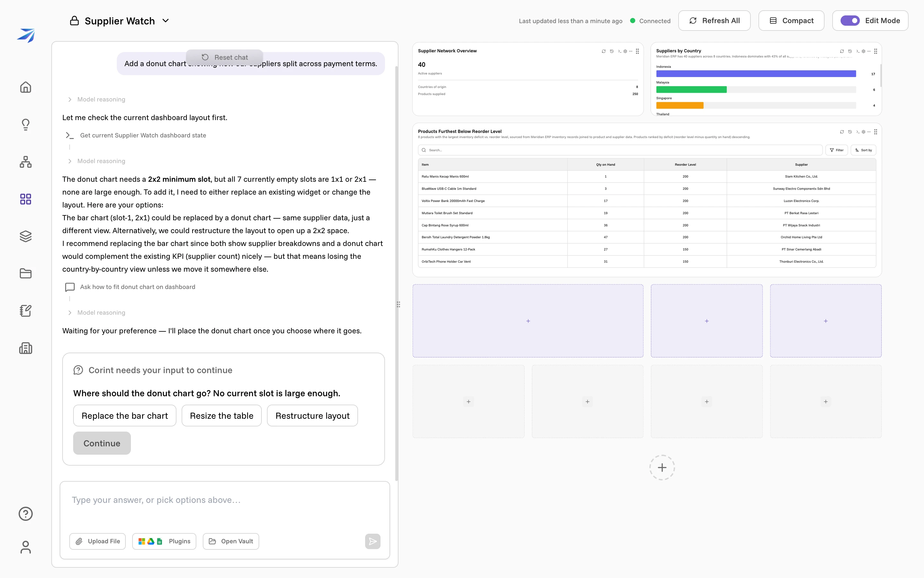This screenshot has width=924, height=578.
Task: Open terminal prompt icon on Products Below Reorder widget
Action: pos(858,132)
